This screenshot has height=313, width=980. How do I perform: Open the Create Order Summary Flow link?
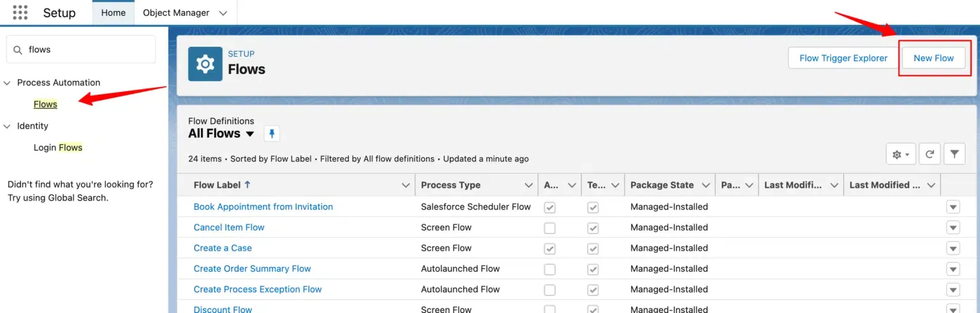(253, 269)
